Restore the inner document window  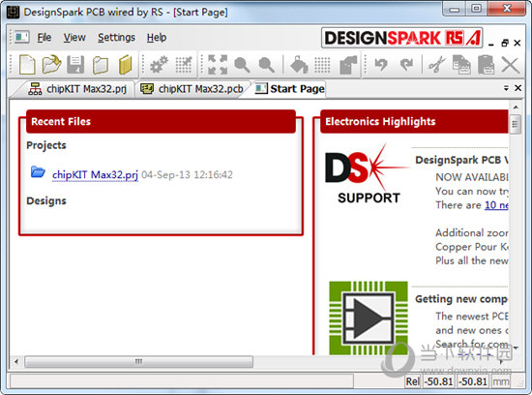(x=505, y=44)
